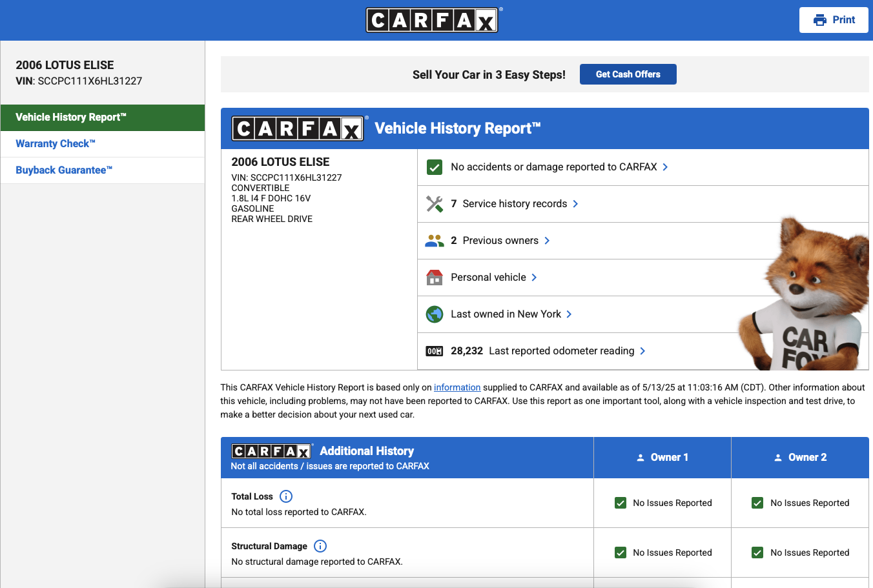Click the globe icon for Last owned in New York
The width and height of the screenshot is (873, 588).
(435, 314)
